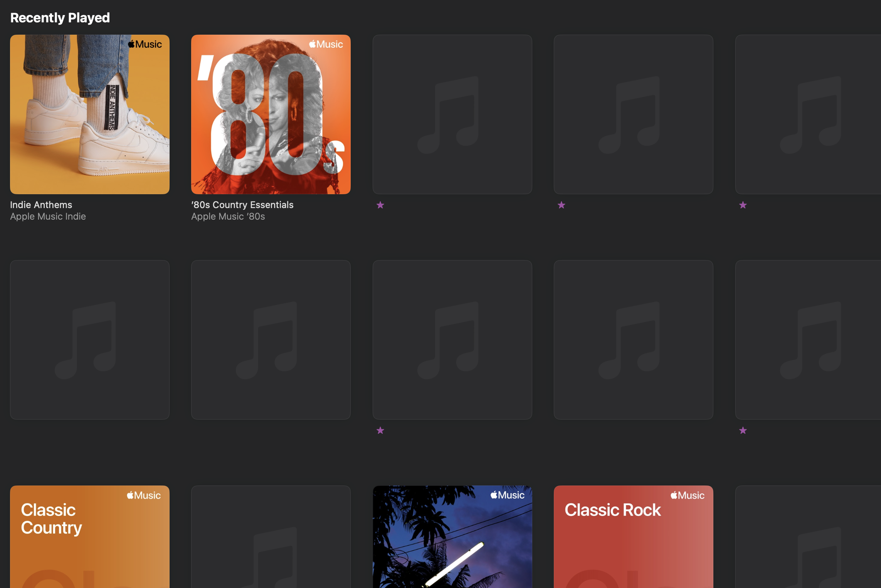Open the Apple Music '80s curator link
881x588 pixels.
point(228,217)
